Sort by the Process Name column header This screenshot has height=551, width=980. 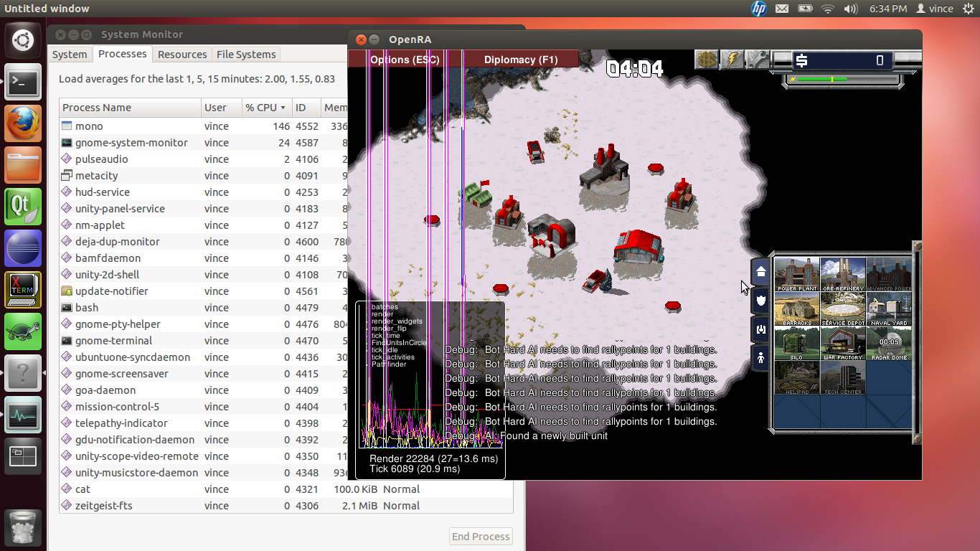(x=130, y=108)
